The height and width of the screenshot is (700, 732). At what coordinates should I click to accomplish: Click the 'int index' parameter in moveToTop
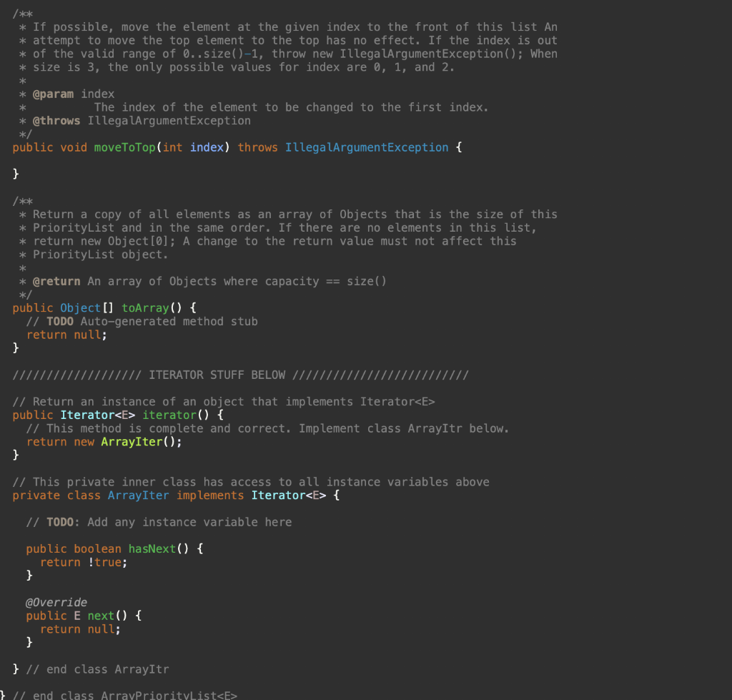193,147
